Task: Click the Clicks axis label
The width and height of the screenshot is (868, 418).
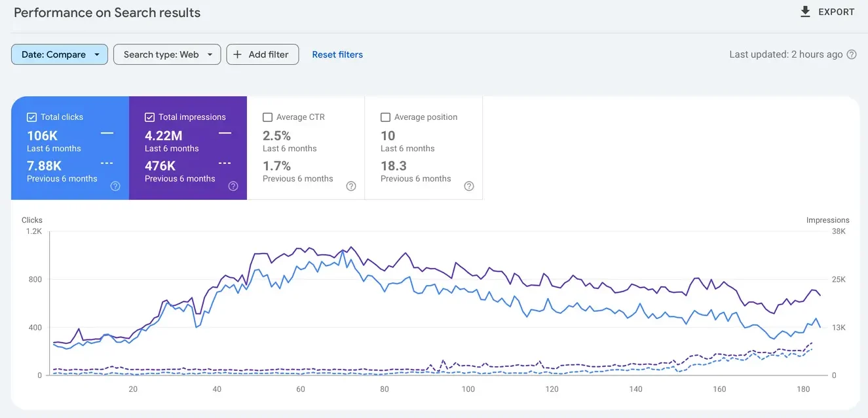Action: pyautogui.click(x=32, y=220)
